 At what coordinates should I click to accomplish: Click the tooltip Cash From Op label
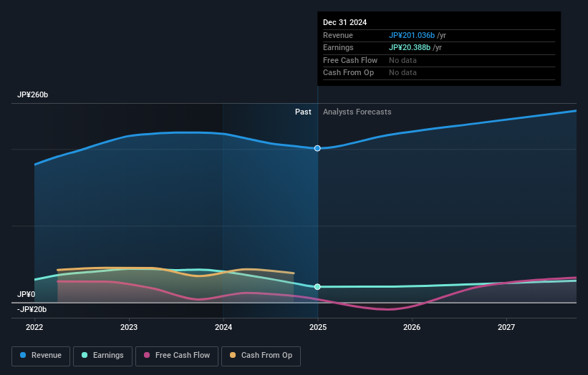coord(348,73)
